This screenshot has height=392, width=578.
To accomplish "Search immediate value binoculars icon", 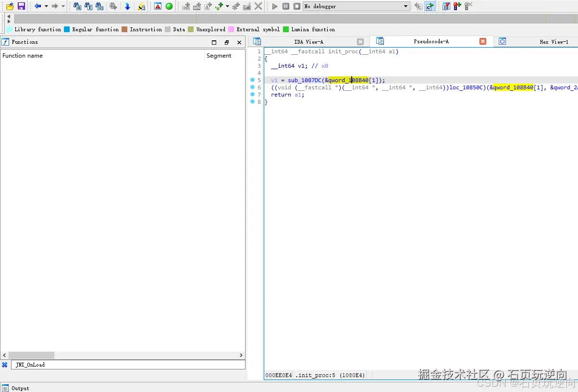I will click(77, 6).
